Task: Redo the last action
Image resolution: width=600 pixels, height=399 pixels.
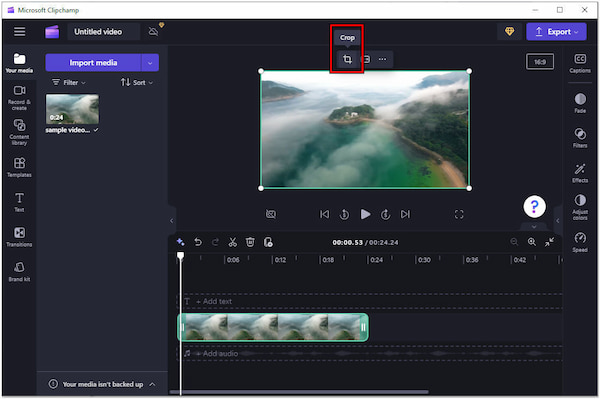Action: 215,242
